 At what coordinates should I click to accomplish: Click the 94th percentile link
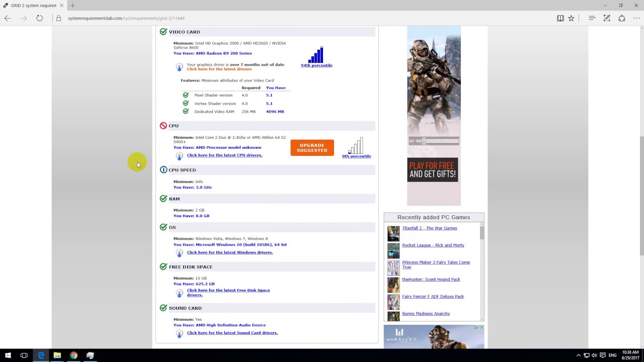point(316,65)
